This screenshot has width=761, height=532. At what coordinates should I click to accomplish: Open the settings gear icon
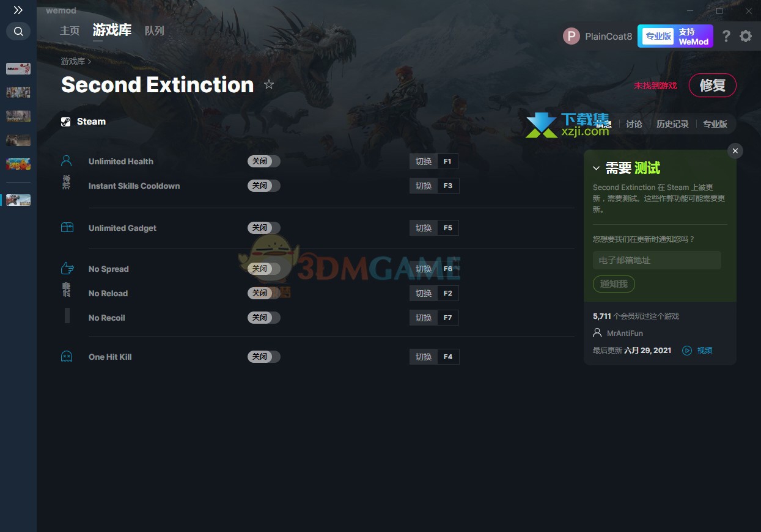click(x=746, y=36)
